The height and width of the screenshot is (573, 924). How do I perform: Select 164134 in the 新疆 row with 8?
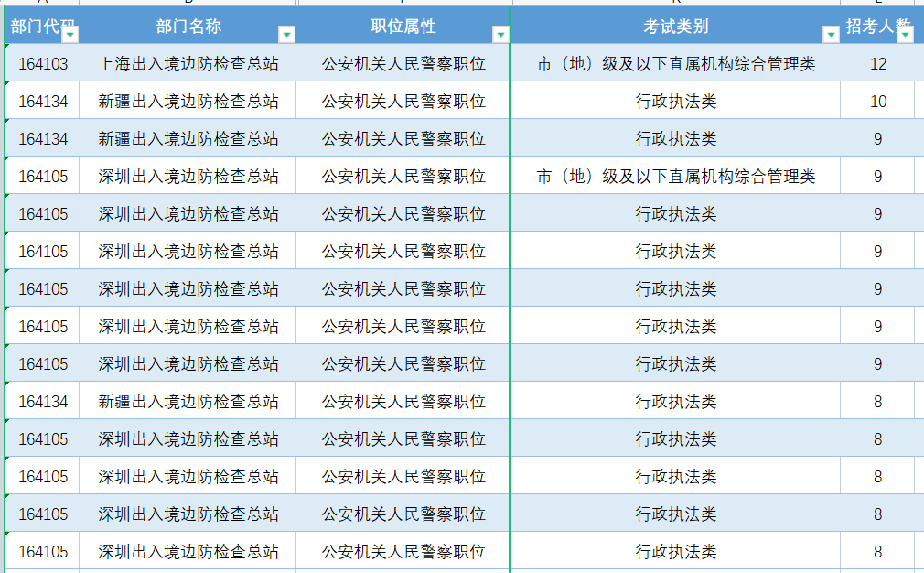[42, 402]
